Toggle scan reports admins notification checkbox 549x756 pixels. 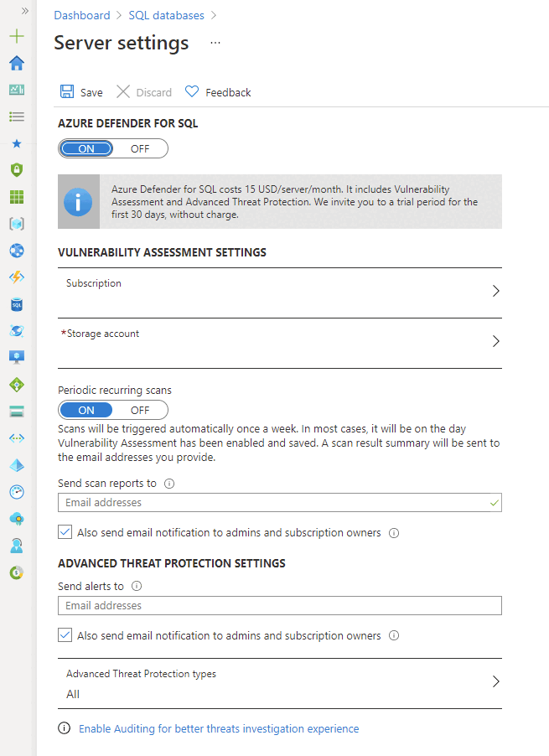(65, 532)
